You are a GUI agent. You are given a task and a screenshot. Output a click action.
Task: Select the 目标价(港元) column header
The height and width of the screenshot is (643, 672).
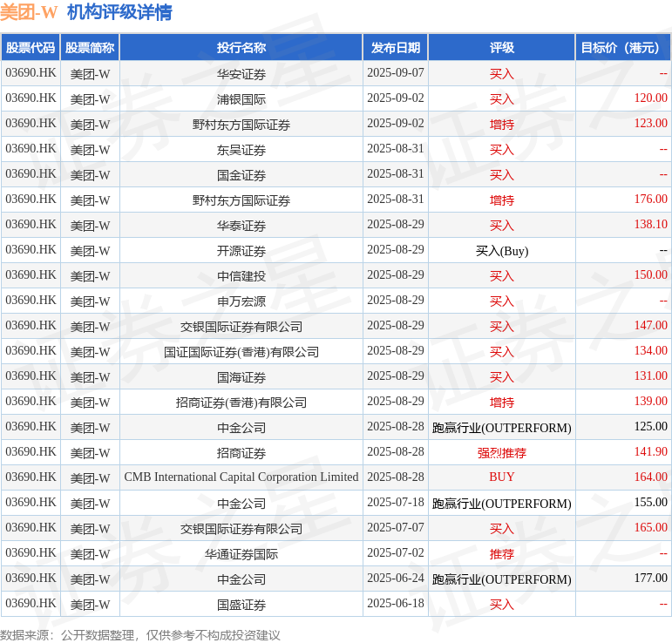(622, 48)
